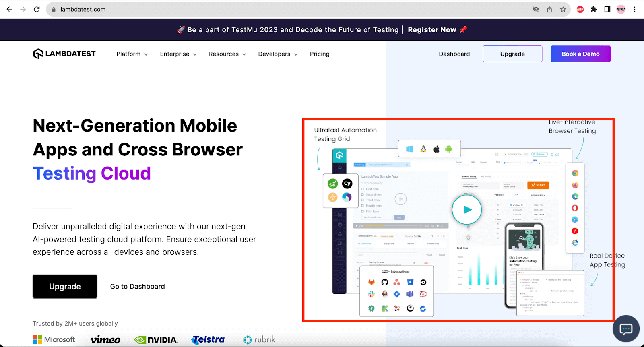This screenshot has height=347, width=644.
Task: Click the Android icon in the OS strip
Action: pos(449,149)
